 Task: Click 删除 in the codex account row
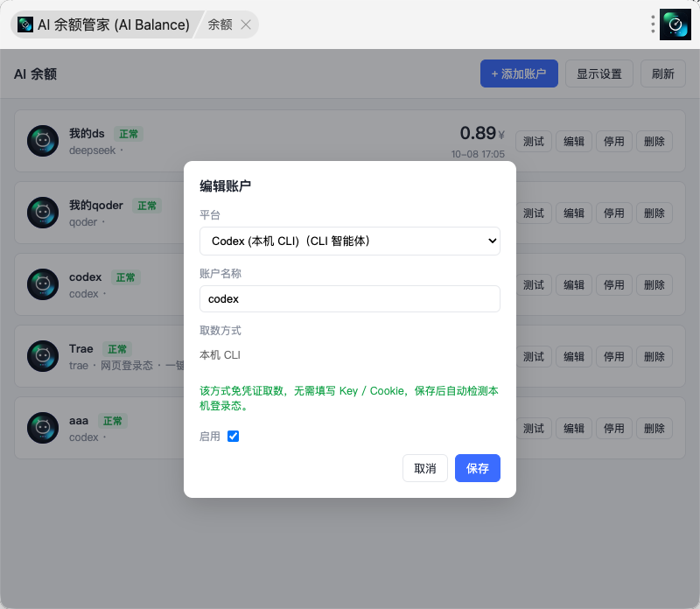(654, 285)
